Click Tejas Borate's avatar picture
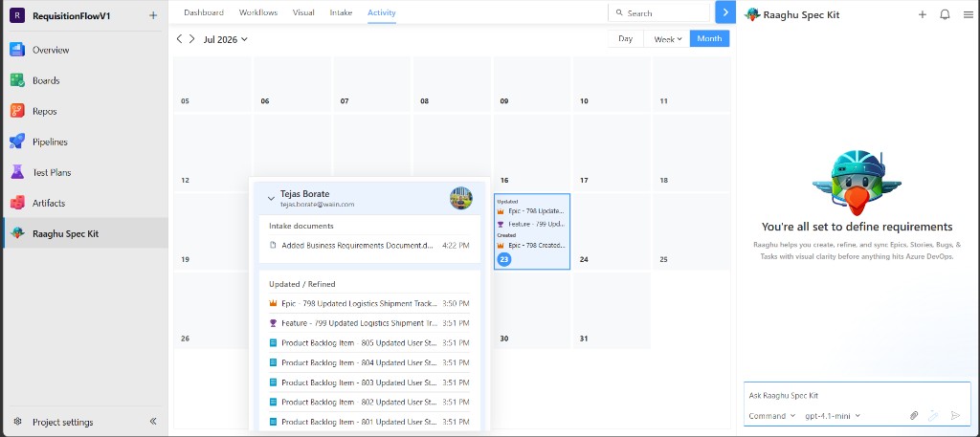The image size is (980, 437). (461, 198)
